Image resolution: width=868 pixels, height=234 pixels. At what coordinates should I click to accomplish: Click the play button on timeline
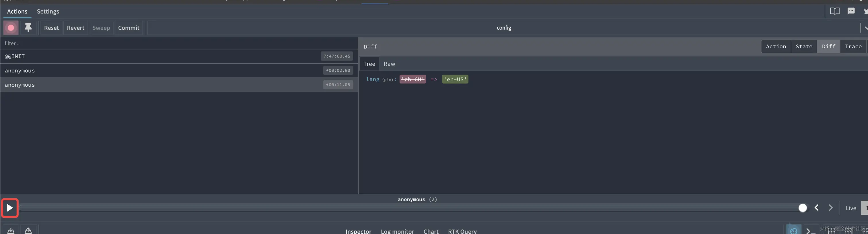click(10, 208)
